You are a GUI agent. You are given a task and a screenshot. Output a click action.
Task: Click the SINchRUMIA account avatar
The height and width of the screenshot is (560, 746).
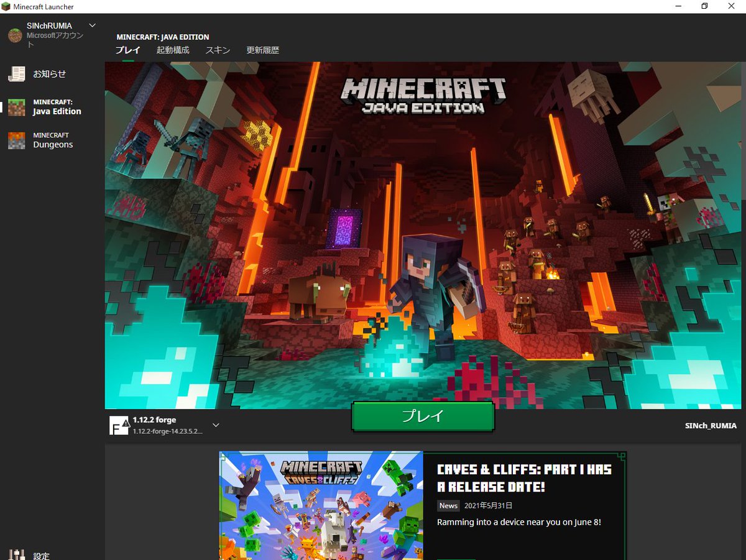click(x=15, y=35)
